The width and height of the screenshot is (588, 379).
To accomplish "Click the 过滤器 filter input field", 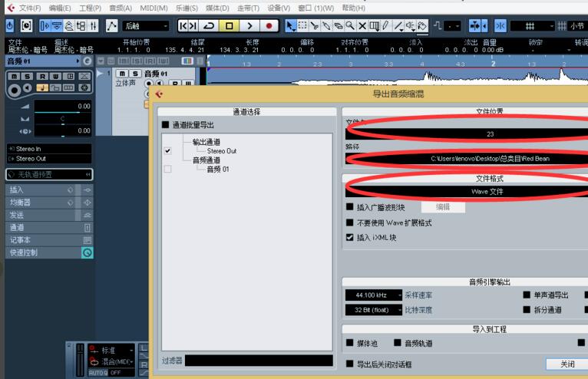I will (x=259, y=361).
